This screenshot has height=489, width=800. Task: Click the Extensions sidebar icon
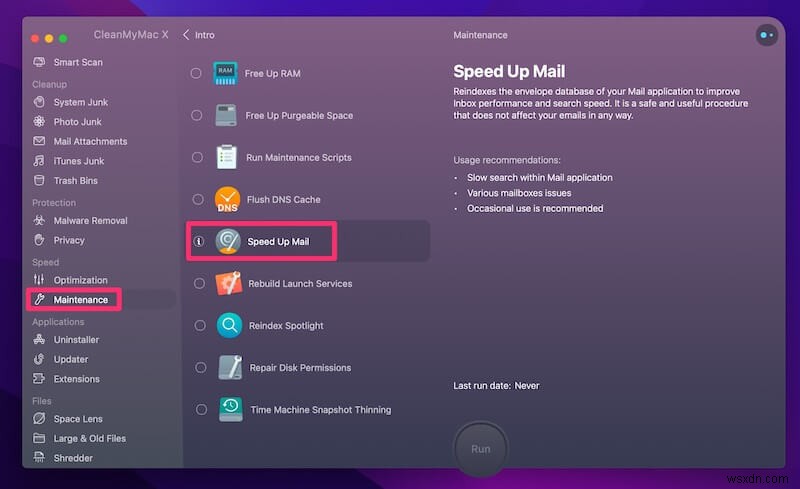point(39,379)
